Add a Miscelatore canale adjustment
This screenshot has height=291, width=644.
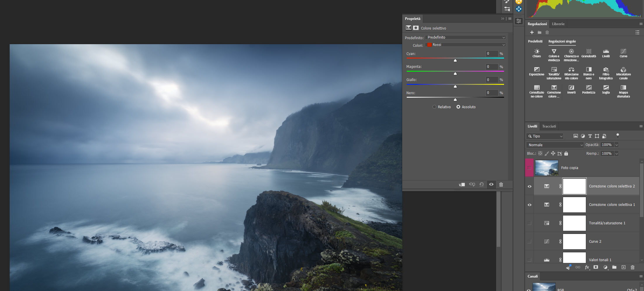pyautogui.click(x=623, y=73)
